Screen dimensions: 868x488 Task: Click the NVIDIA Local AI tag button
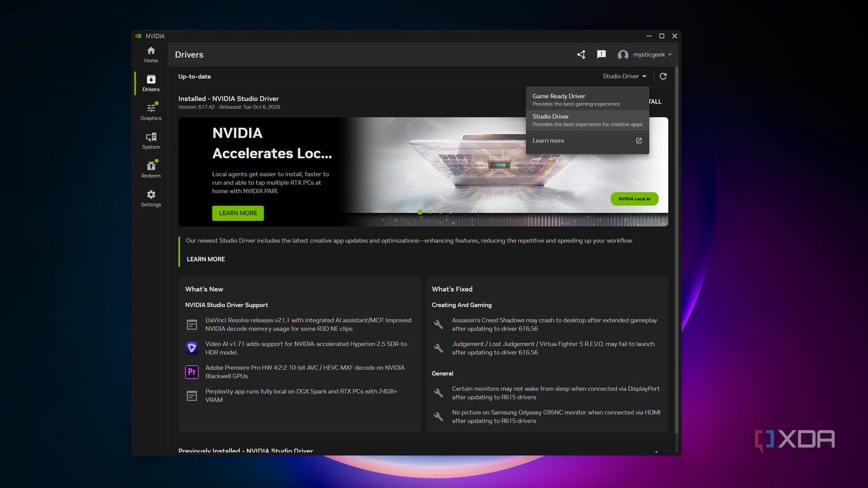point(634,199)
